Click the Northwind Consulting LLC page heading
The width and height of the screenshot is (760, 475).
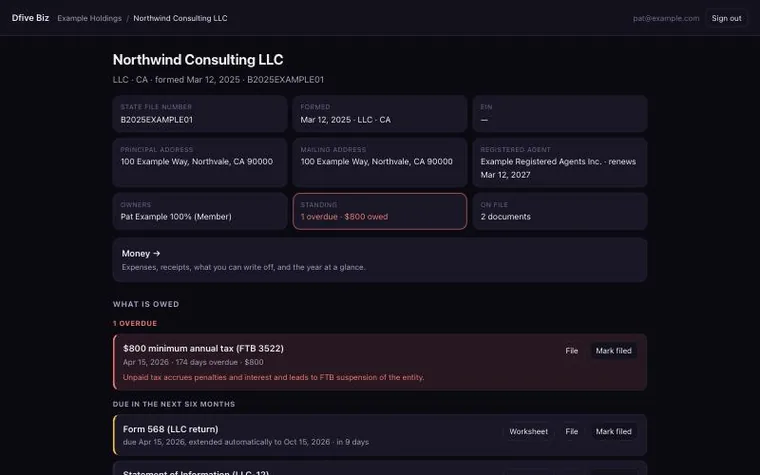click(198, 60)
